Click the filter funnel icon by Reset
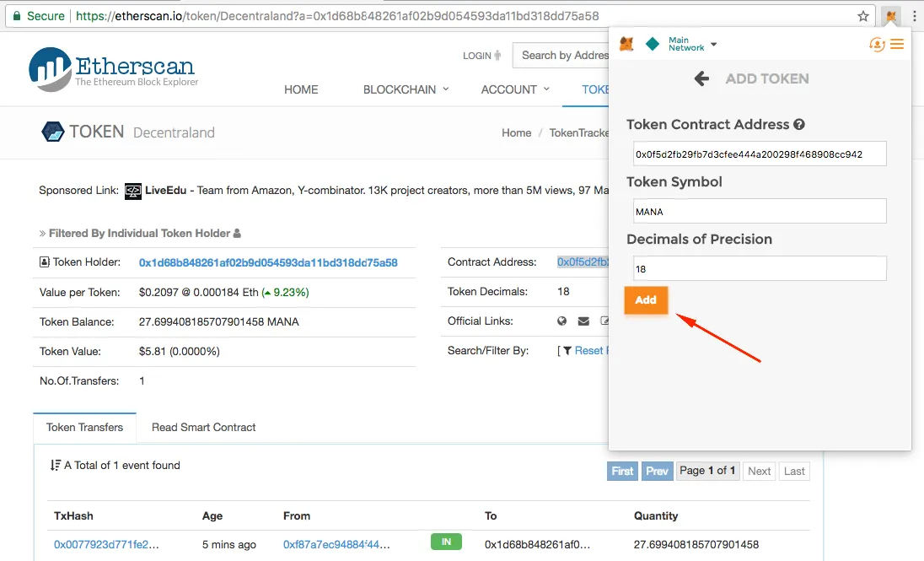 pyautogui.click(x=567, y=350)
